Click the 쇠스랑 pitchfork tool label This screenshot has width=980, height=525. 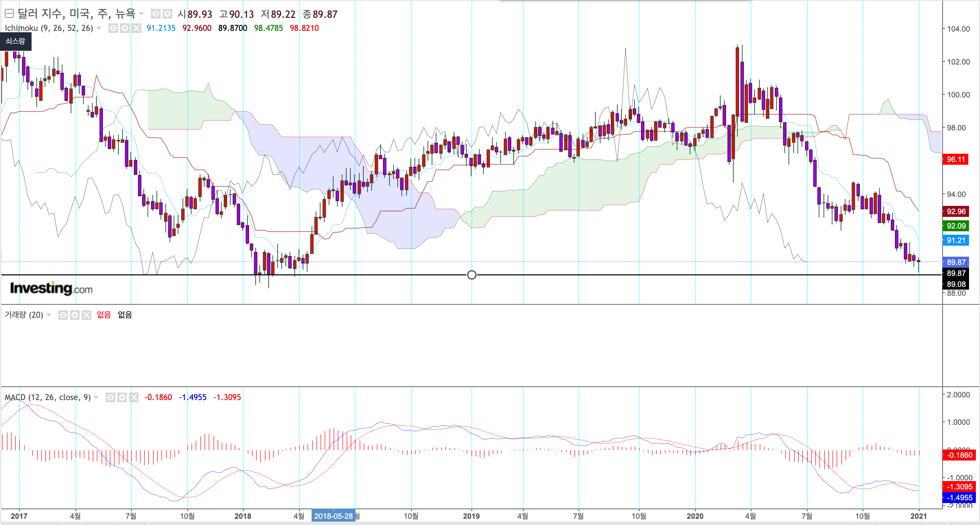tap(15, 41)
